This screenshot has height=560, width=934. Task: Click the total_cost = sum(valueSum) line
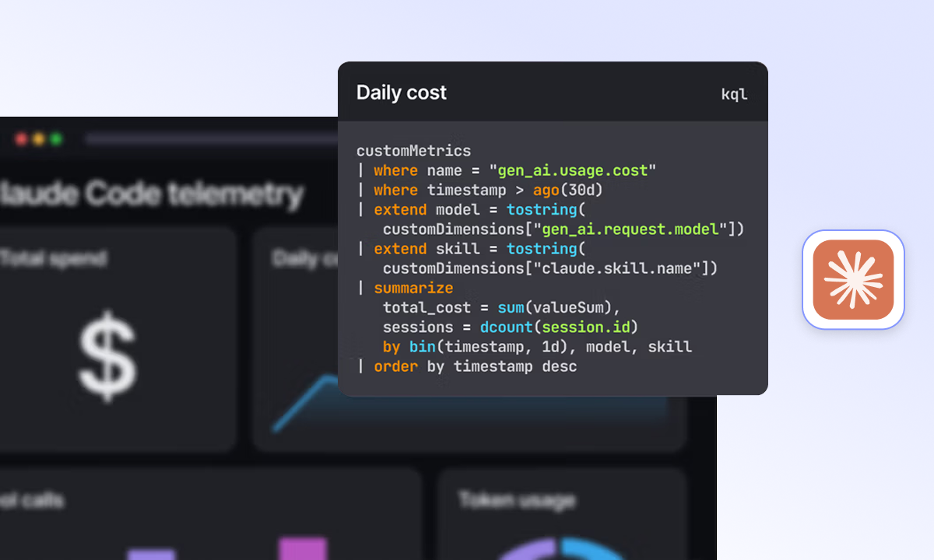pyautogui.click(x=501, y=307)
